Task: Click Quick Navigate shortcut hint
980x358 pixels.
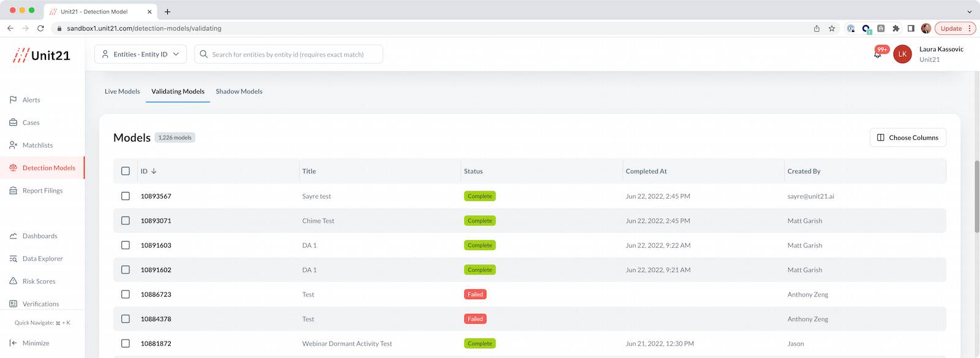Action: [x=42, y=322]
